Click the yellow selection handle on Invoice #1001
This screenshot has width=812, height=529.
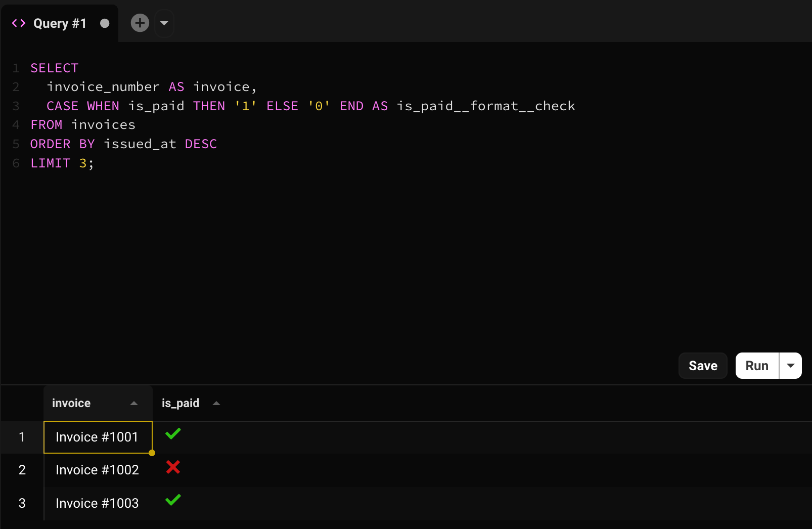152,453
